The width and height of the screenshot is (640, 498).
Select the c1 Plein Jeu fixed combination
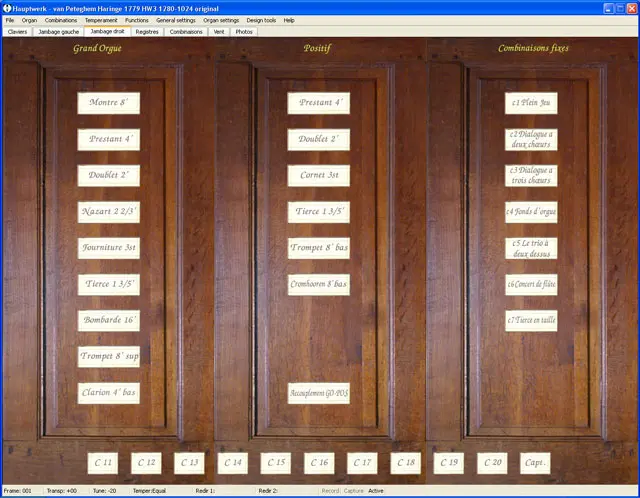(x=530, y=103)
